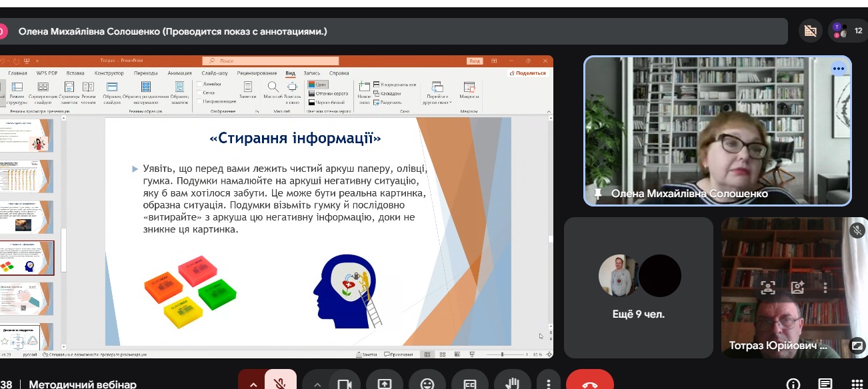
Task: Check the 'Линейка' checkbox in ribbon
Action: (200, 85)
